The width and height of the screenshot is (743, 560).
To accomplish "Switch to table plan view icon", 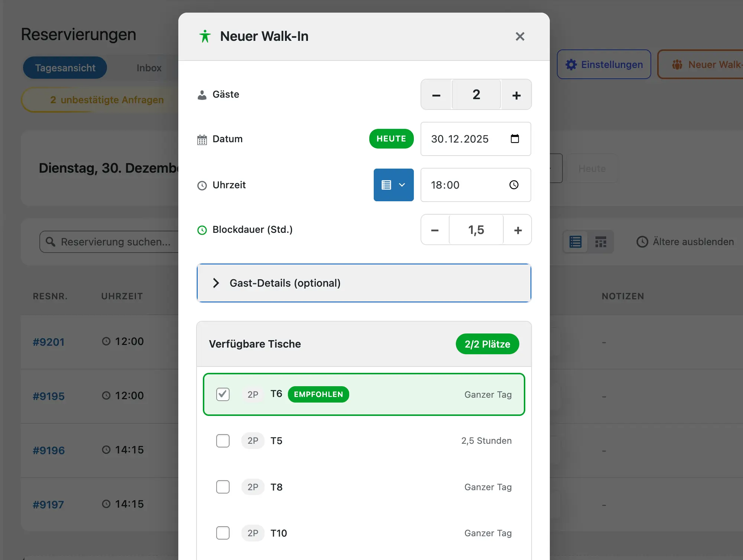I will click(601, 242).
